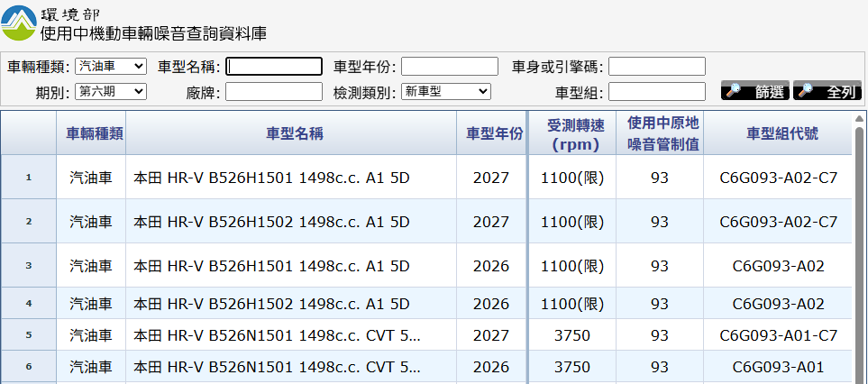Click row 4 noise limit 93 cell
Viewport: 868px width, 384px height.
click(x=660, y=304)
